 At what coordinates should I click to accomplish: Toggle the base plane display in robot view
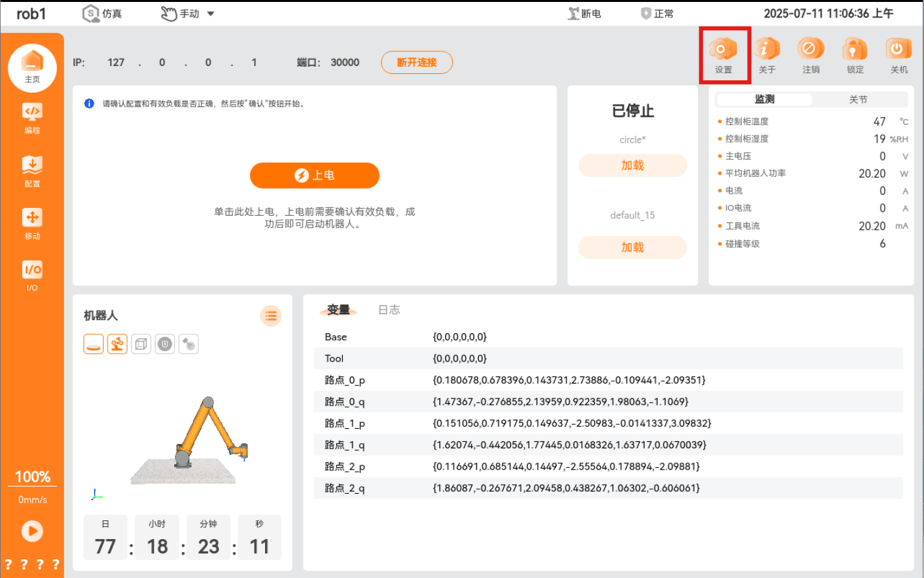coord(94,344)
